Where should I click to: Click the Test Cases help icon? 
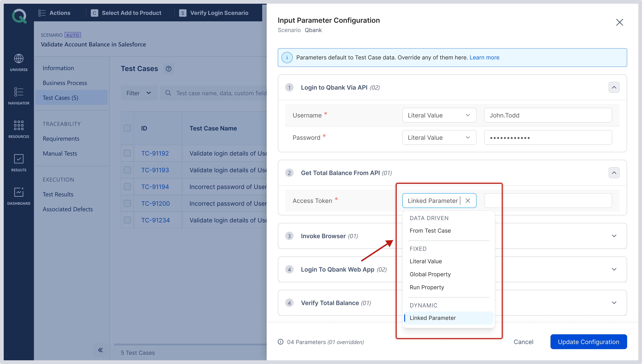click(169, 69)
